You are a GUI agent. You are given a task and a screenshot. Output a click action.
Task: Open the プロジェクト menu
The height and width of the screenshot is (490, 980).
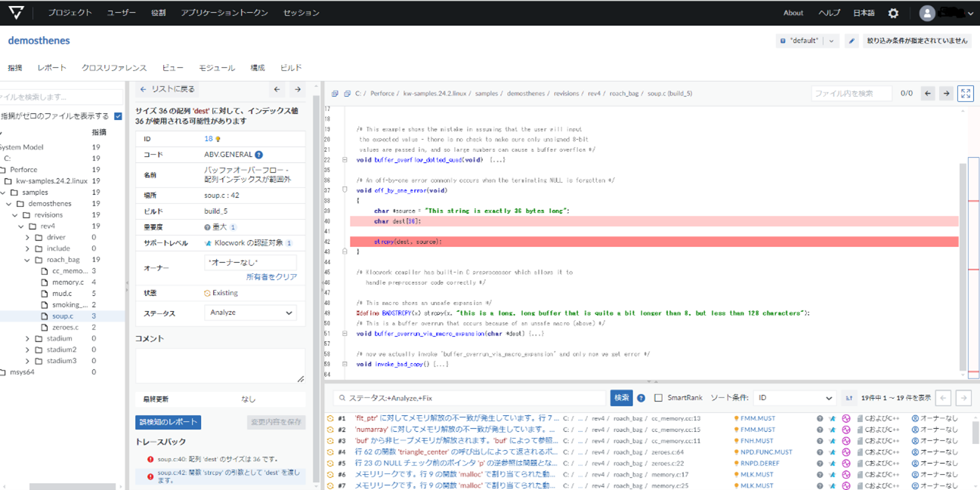(x=70, y=13)
